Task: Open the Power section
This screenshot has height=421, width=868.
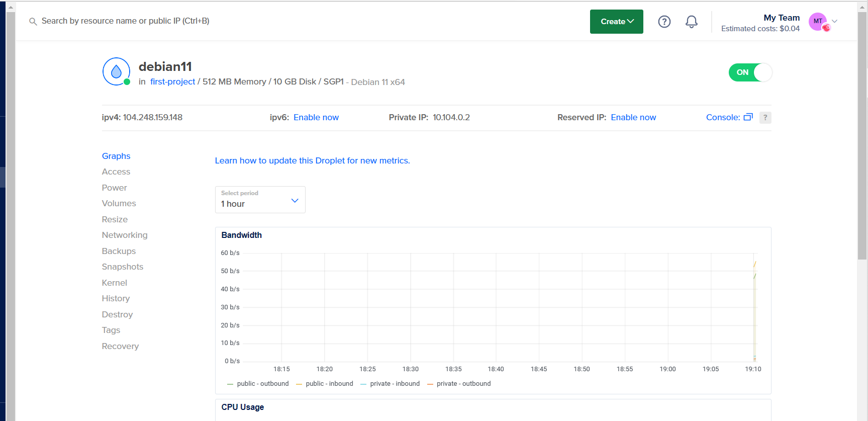Action: (115, 188)
